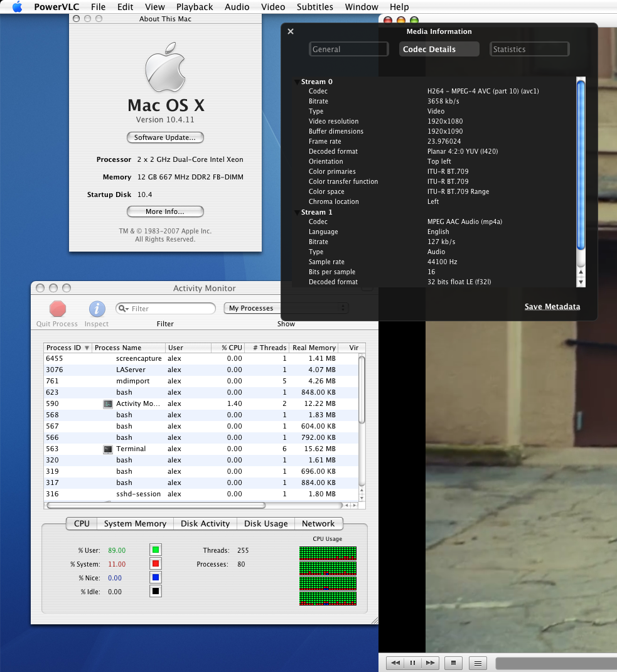Select the bash process 623 row
617x672 pixels.
(201, 392)
